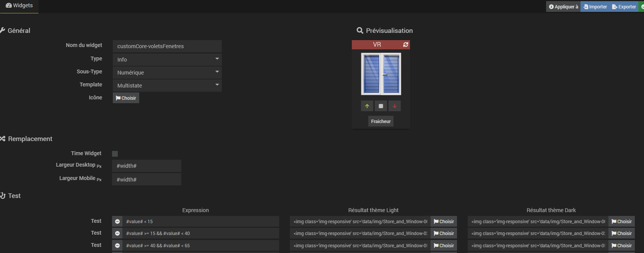This screenshot has height=253, width=644.
Task: Open the Type dropdown showing Info
Action: click(x=167, y=60)
